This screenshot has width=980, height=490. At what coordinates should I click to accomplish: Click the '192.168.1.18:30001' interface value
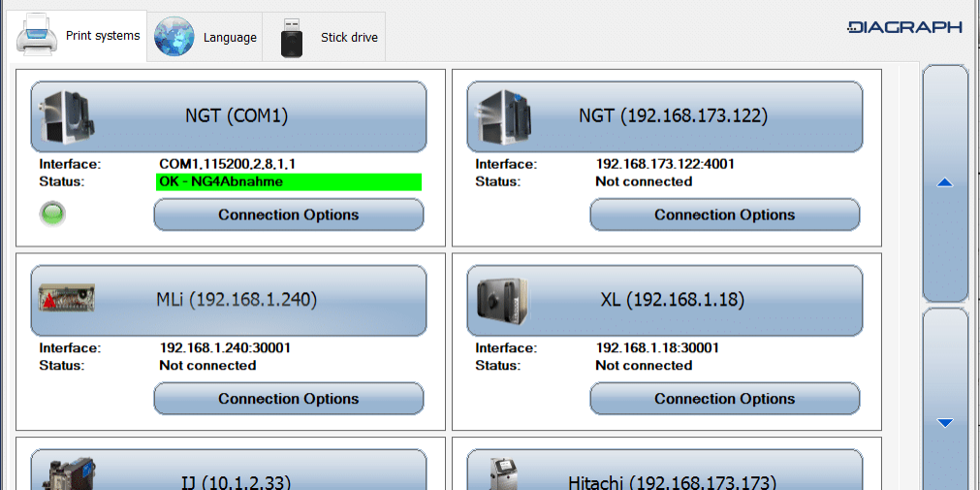click(657, 348)
